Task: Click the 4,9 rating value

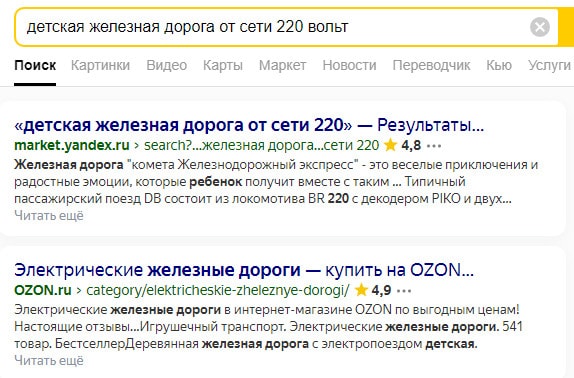Action: coord(381,290)
